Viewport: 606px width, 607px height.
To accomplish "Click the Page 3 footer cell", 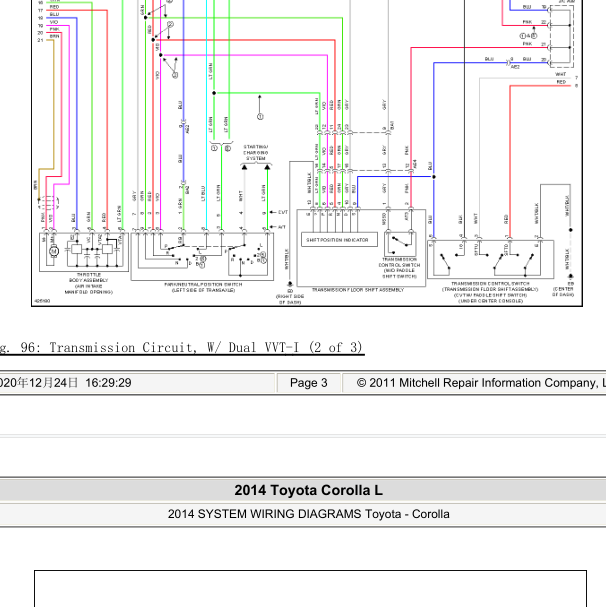I will point(309,383).
